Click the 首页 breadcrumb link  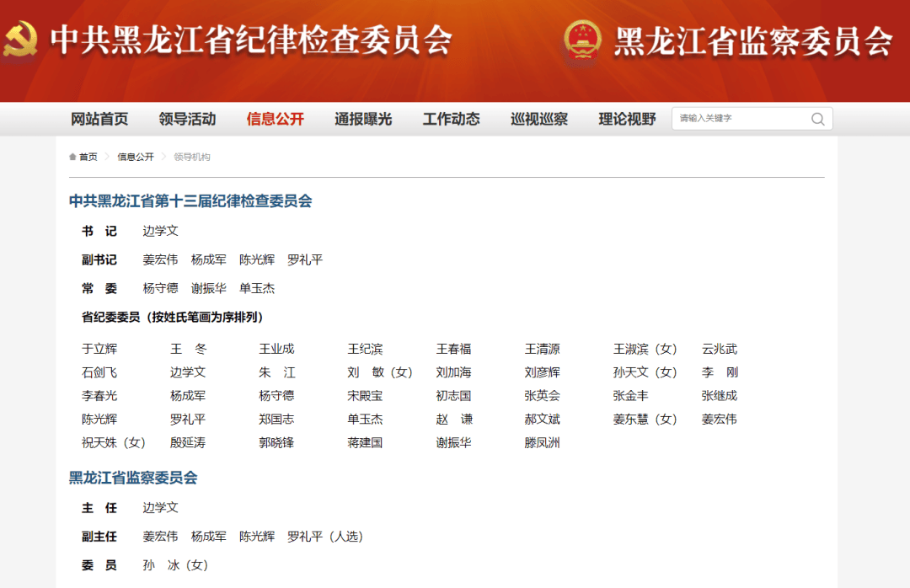(88, 156)
